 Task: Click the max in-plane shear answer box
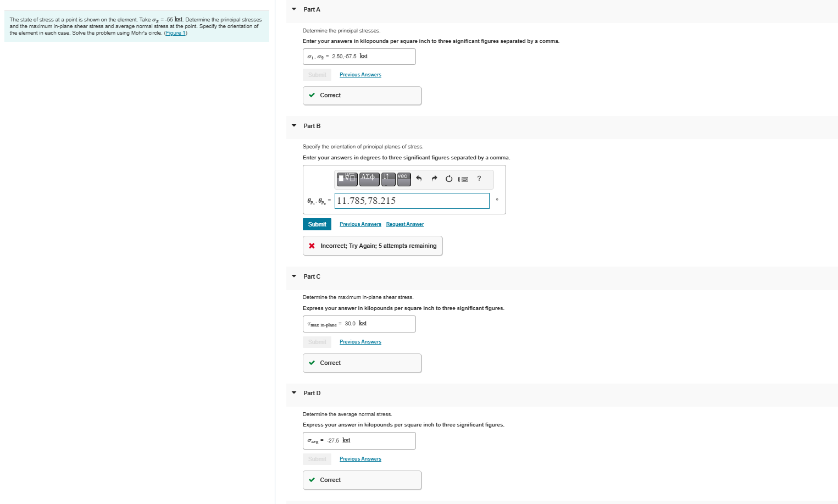359,324
